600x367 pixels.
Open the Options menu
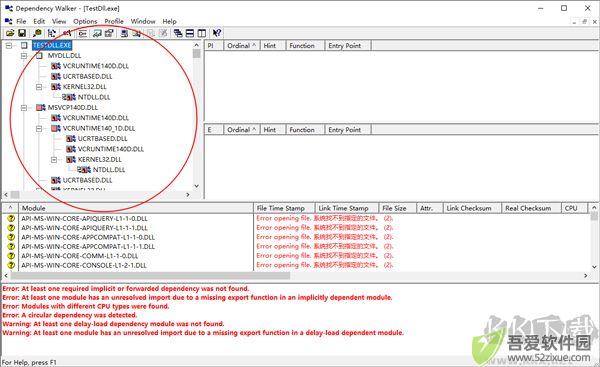pyautogui.click(x=85, y=21)
